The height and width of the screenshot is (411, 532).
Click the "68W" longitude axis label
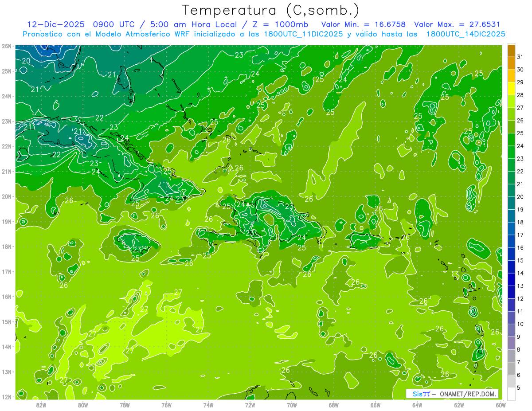click(334, 405)
